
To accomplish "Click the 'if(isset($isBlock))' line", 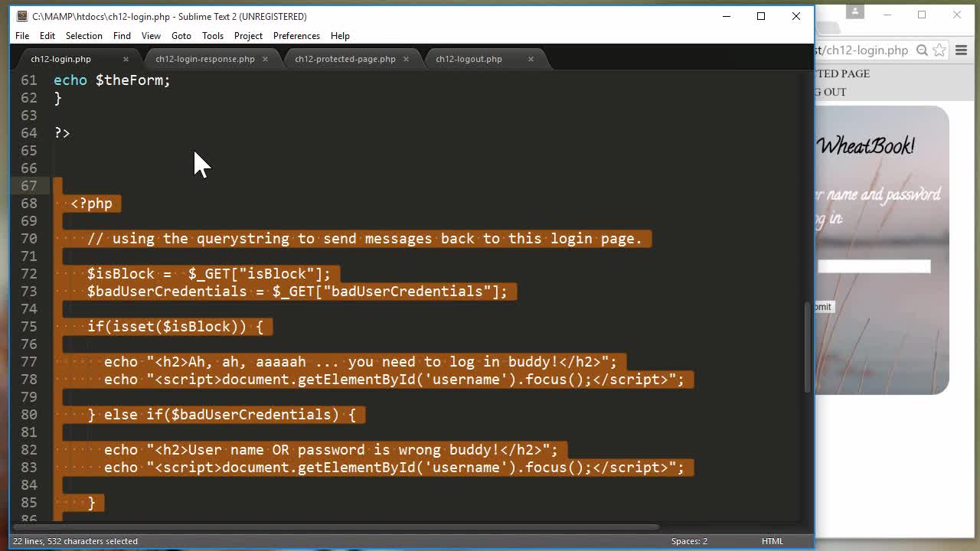I will pos(175,326).
